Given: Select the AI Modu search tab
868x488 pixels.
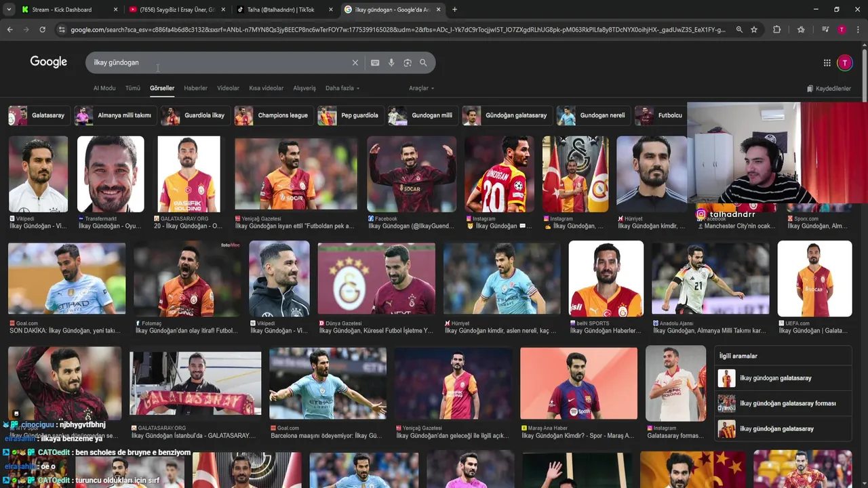Looking at the screenshot, I should pyautogui.click(x=104, y=88).
